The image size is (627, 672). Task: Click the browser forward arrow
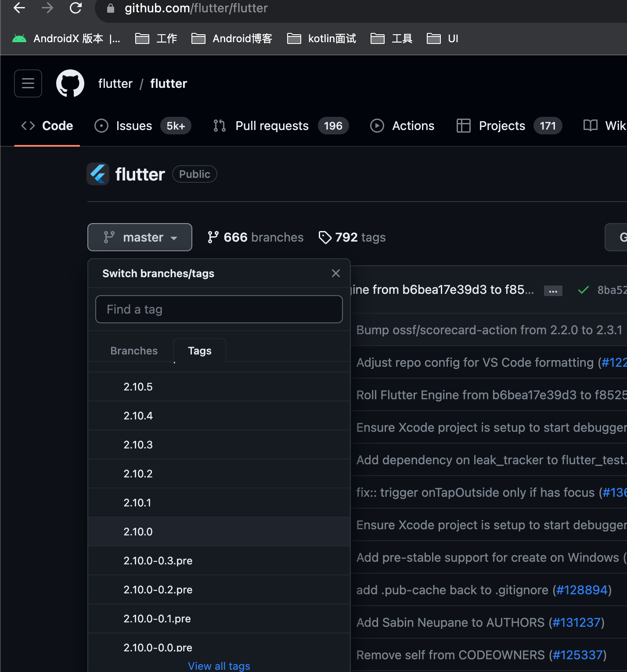coord(47,8)
